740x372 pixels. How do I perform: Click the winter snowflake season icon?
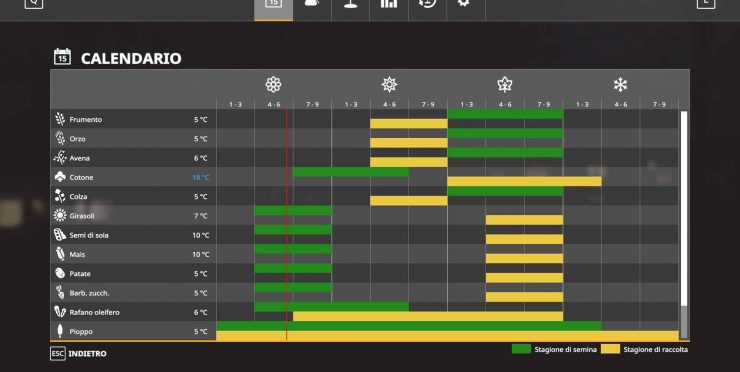tap(620, 85)
